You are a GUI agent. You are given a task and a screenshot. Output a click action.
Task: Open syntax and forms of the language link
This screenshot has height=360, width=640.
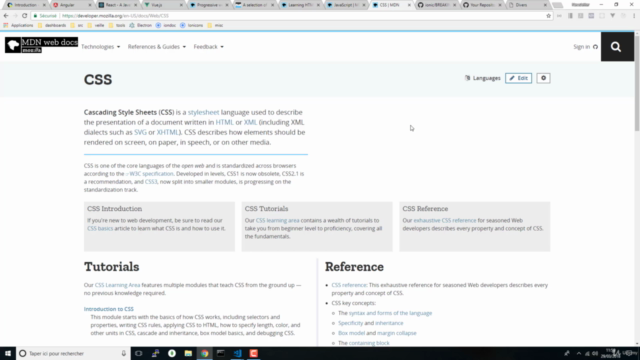(x=390, y=313)
